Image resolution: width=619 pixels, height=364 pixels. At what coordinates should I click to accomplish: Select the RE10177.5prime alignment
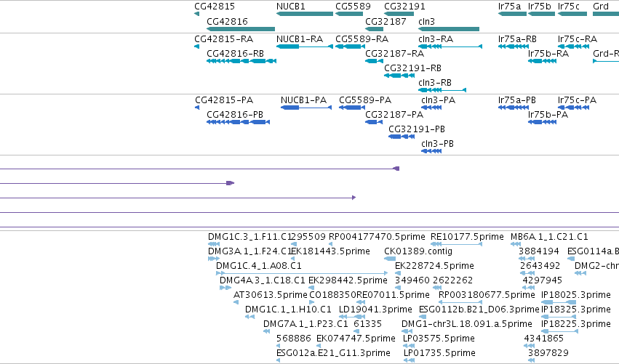pos(456,244)
